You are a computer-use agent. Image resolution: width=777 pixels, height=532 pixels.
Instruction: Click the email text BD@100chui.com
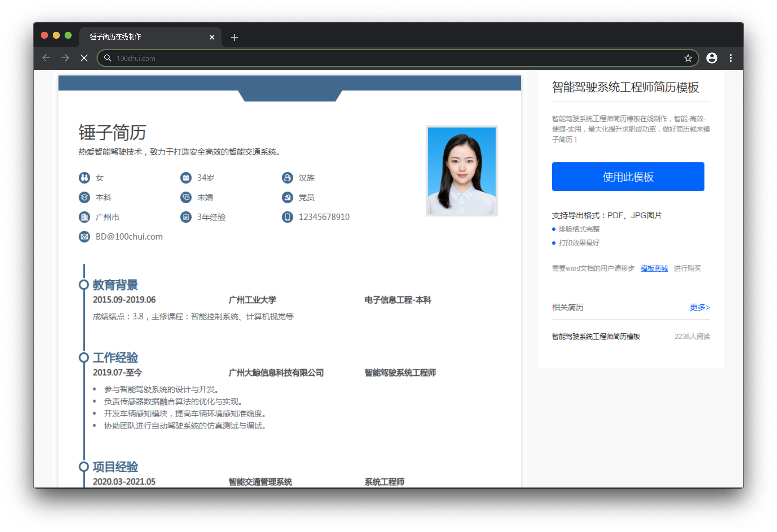[129, 237]
